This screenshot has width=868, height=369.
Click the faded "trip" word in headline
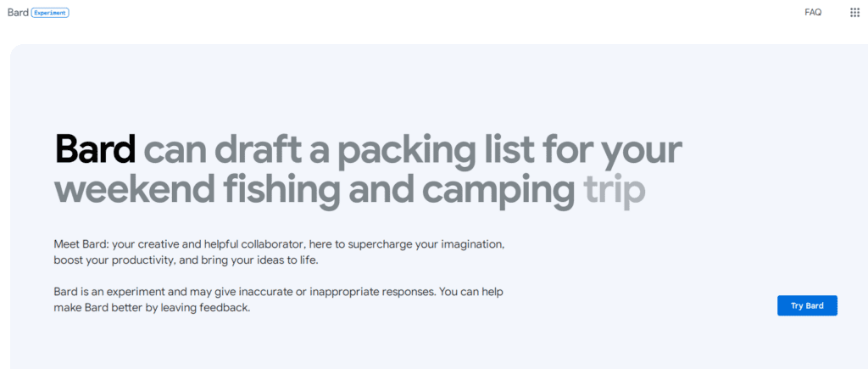point(615,191)
